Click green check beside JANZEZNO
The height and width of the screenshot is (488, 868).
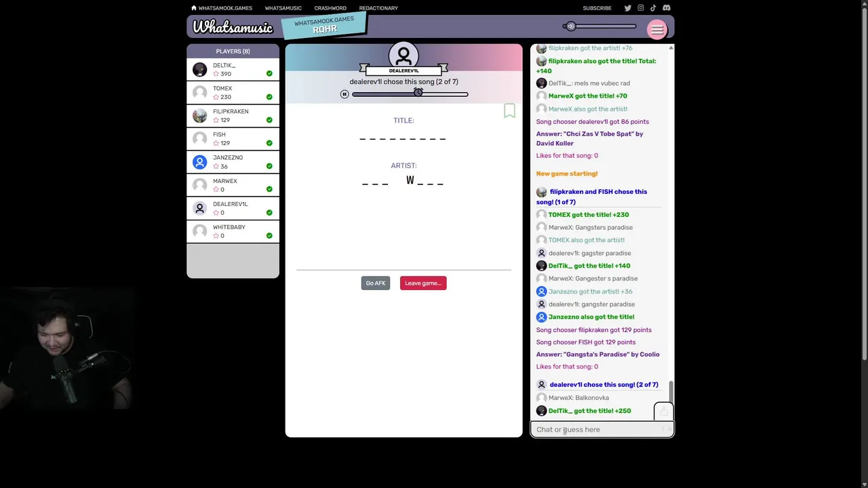click(269, 166)
